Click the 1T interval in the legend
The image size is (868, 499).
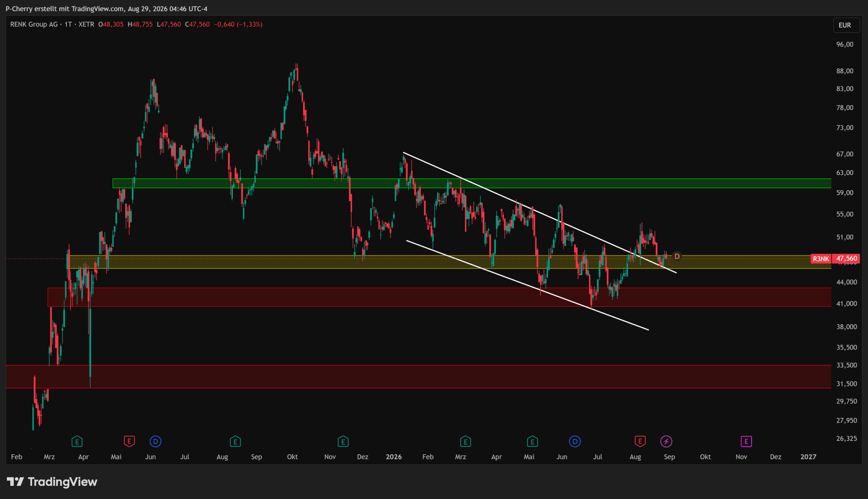click(x=68, y=24)
